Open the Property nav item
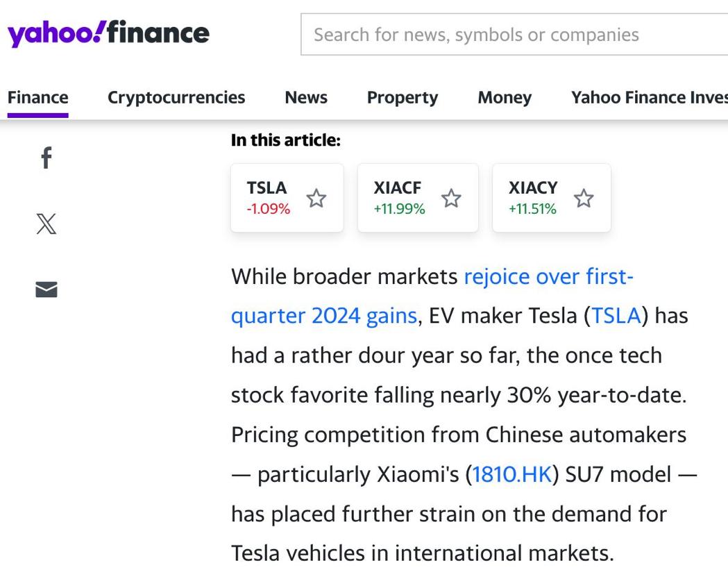 (403, 97)
